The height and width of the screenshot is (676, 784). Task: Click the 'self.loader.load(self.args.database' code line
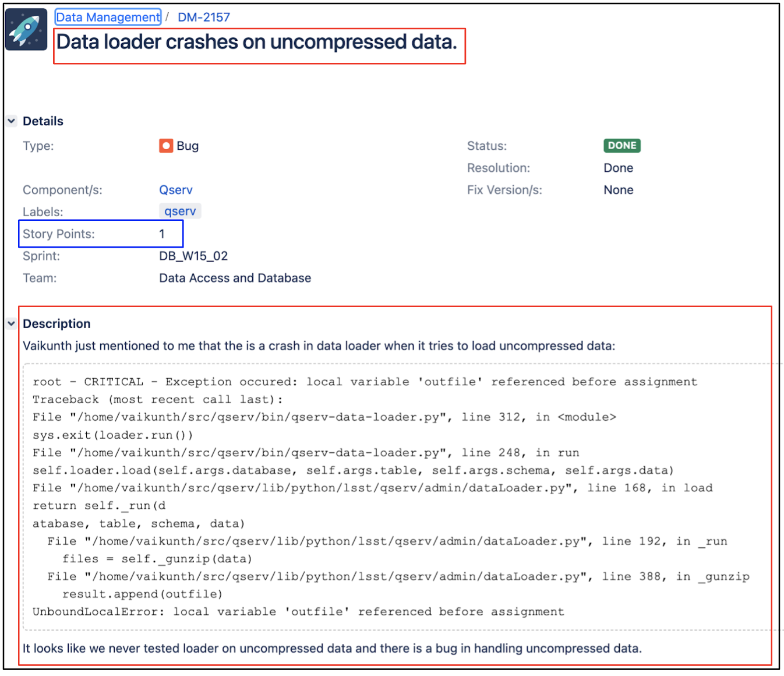(x=353, y=470)
